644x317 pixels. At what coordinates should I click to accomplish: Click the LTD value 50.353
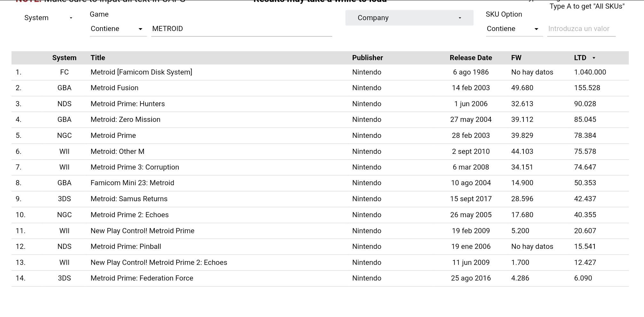585,183
